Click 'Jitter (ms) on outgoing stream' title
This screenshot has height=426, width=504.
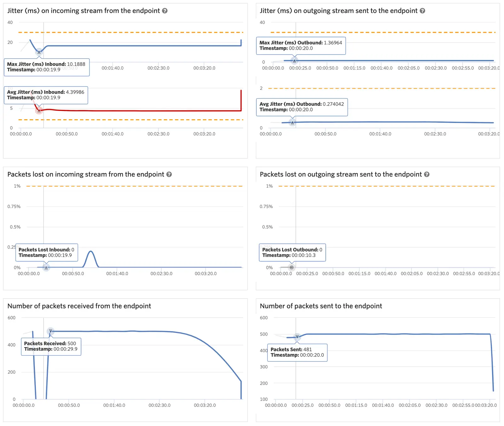[x=339, y=11]
